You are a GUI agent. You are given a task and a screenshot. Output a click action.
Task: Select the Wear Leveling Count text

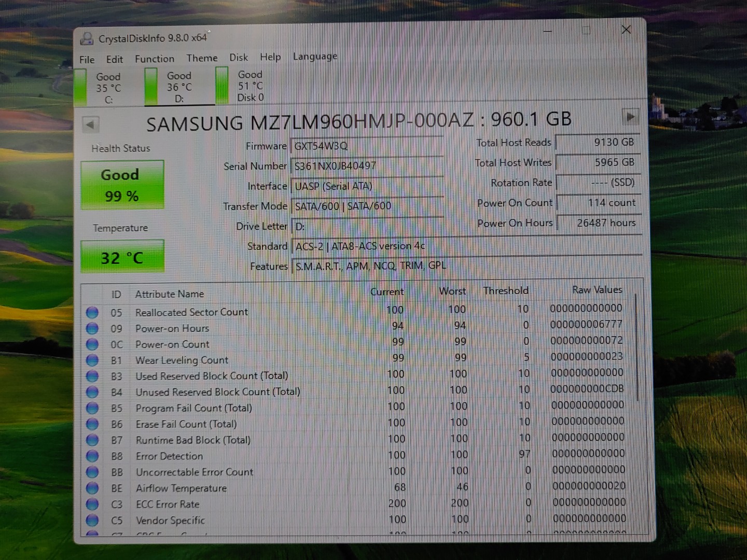tap(182, 360)
